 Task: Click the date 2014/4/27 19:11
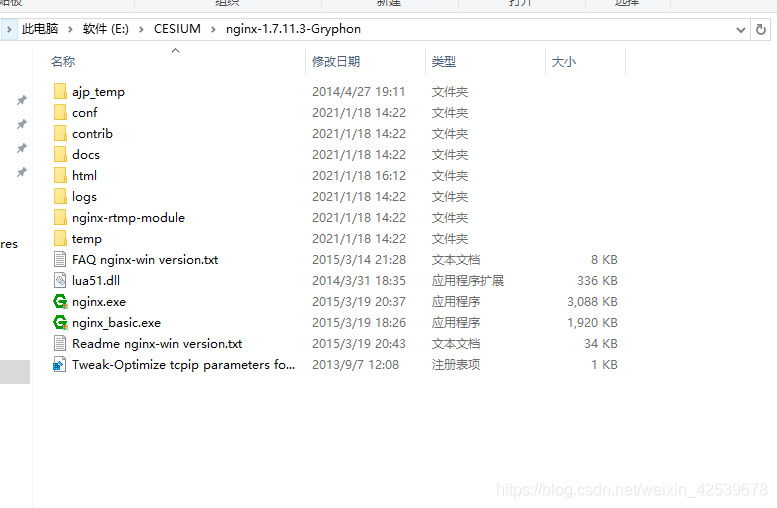358,92
